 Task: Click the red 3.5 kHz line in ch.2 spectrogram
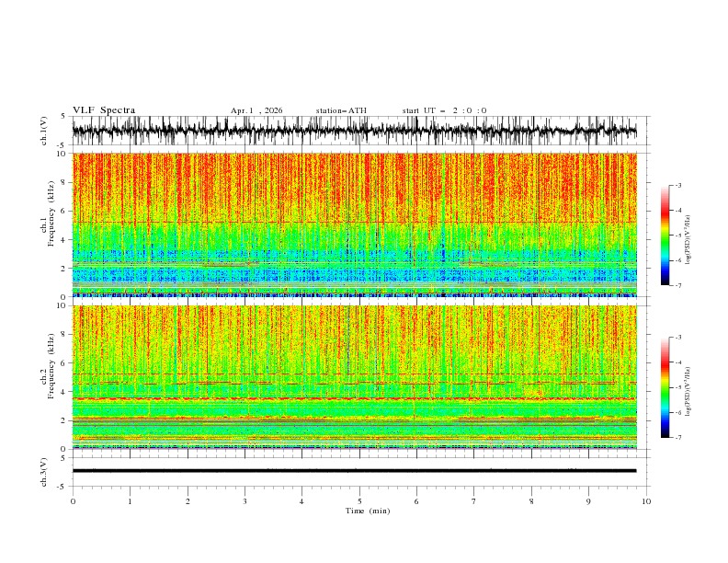[354, 398]
